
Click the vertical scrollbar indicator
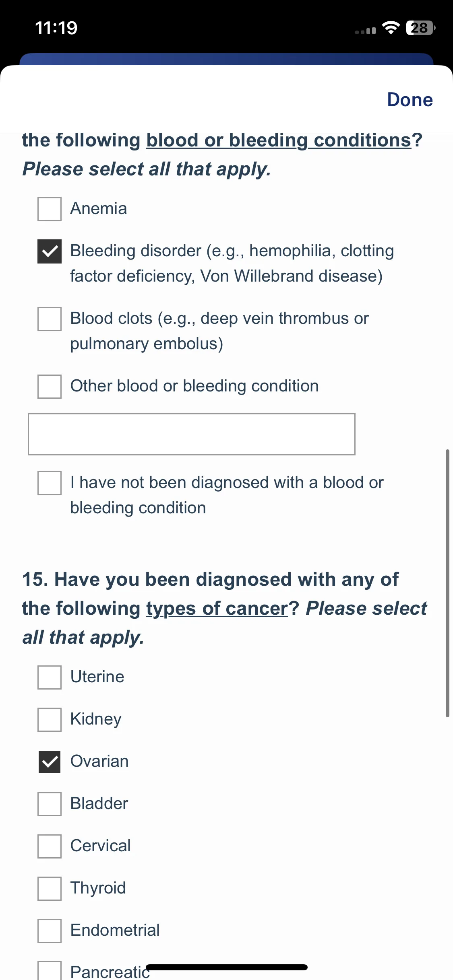click(447, 583)
